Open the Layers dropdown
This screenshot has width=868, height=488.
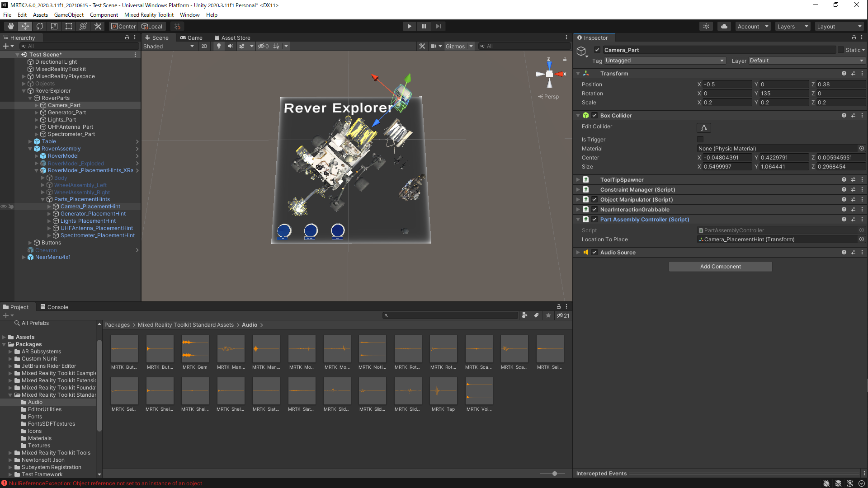point(792,27)
